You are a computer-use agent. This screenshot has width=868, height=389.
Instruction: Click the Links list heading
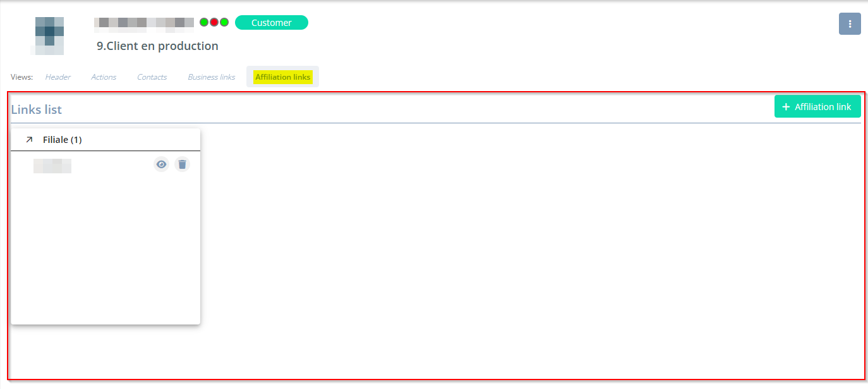pos(37,109)
